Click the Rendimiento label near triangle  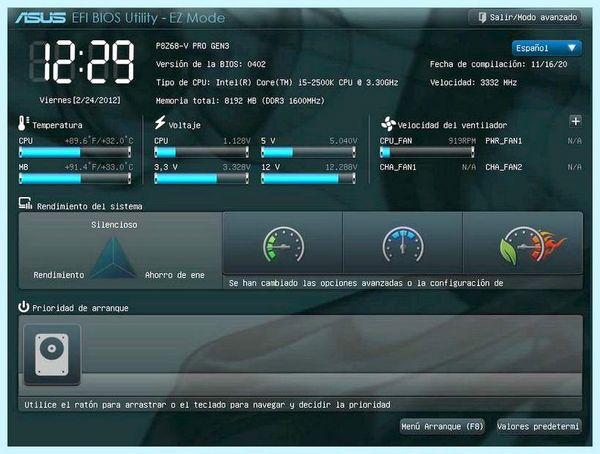(x=59, y=275)
